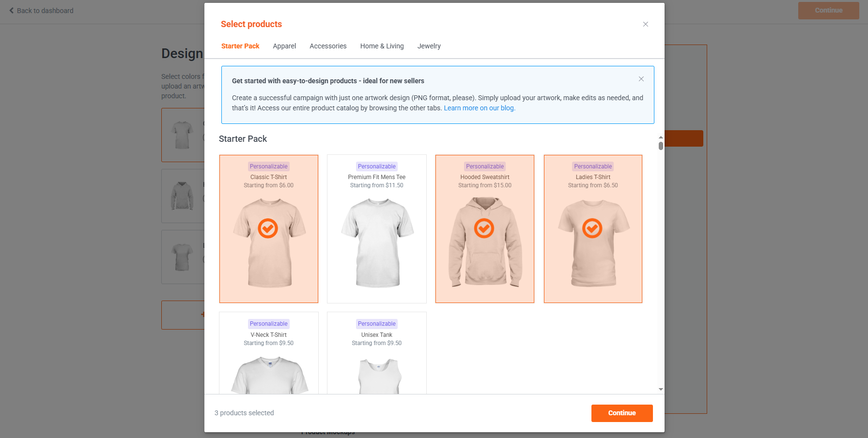868x438 pixels.
Task: Click the Personalizable badge on Premium Fit Mens Tee
Action: point(376,166)
